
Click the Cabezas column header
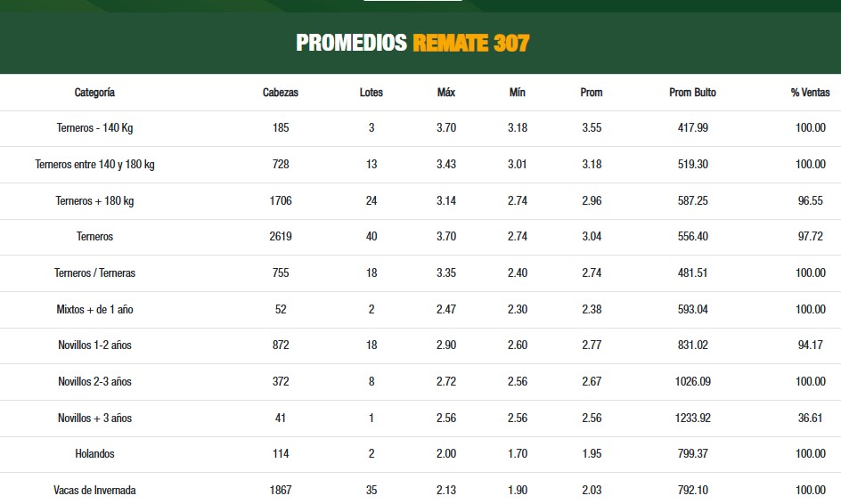tap(281, 93)
